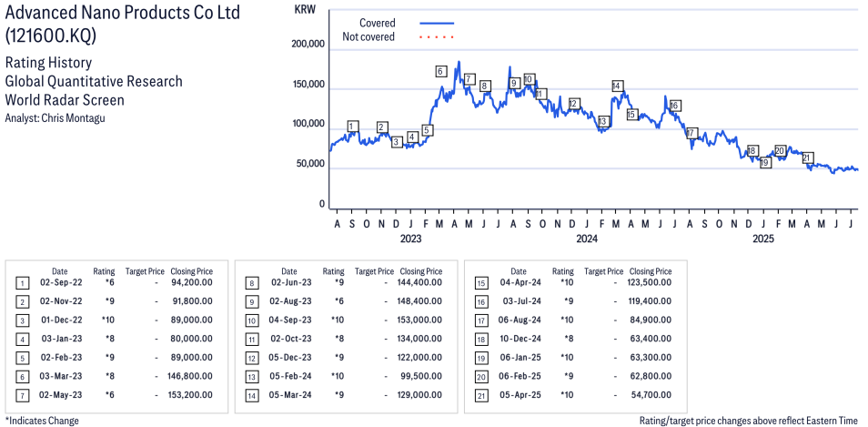Click the ticker text (121600.KQ)
The height and width of the screenshot is (427, 868).
pyautogui.click(x=50, y=36)
